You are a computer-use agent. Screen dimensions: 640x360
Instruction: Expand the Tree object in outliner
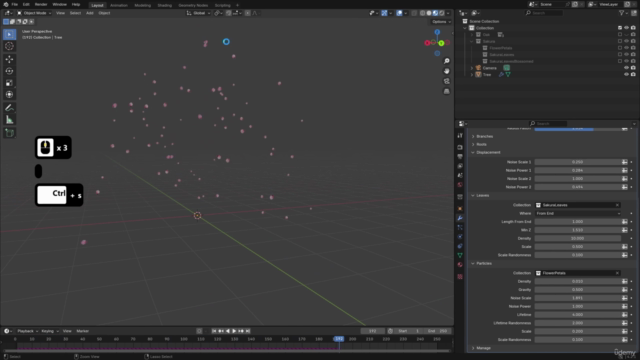(x=472, y=75)
